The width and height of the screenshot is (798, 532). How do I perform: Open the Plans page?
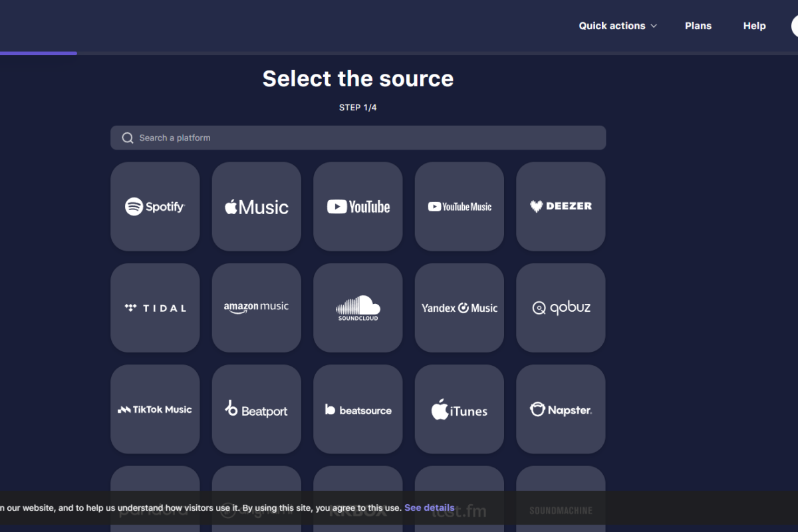click(698, 26)
